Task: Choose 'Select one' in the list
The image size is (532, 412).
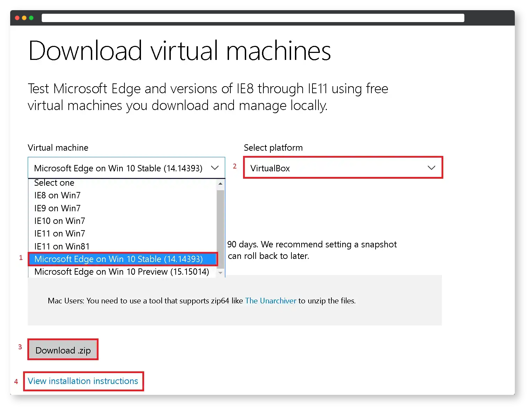Action: pos(123,183)
